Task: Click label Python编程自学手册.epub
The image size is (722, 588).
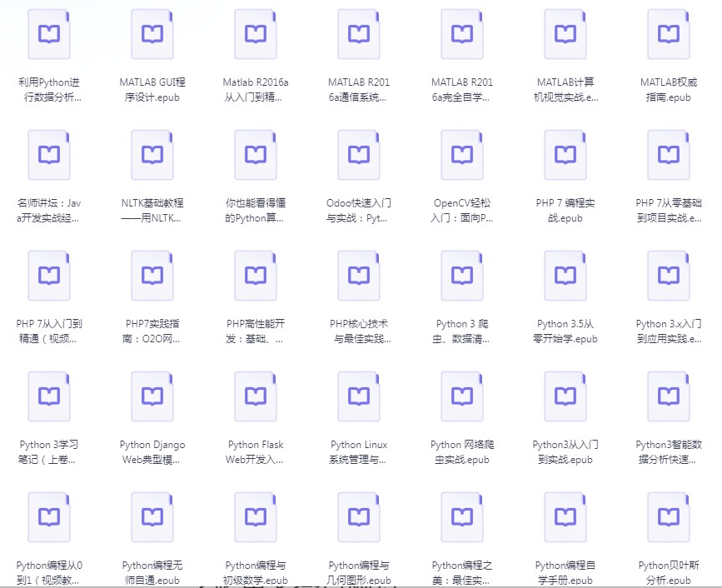Action: point(565,572)
